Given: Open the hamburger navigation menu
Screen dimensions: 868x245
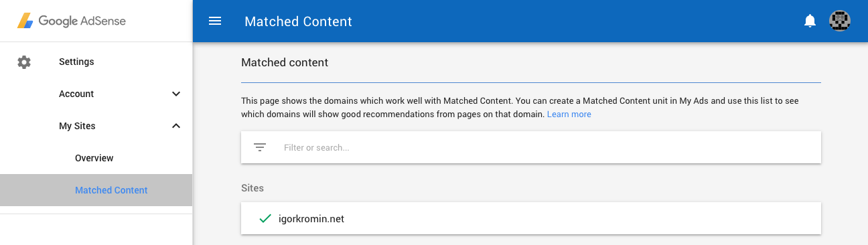Looking at the screenshot, I should [x=215, y=21].
